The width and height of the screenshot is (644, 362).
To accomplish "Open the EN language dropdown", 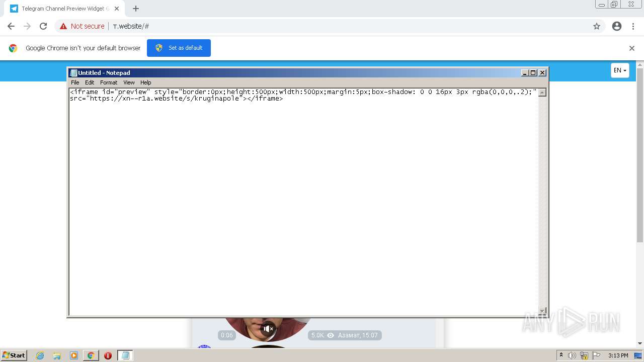I will 620,70.
